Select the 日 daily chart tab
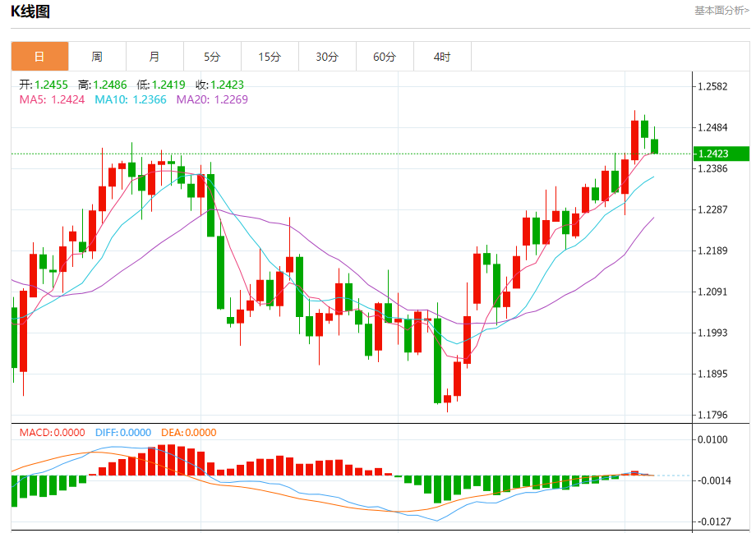This screenshot has height=533, width=756. [x=40, y=57]
